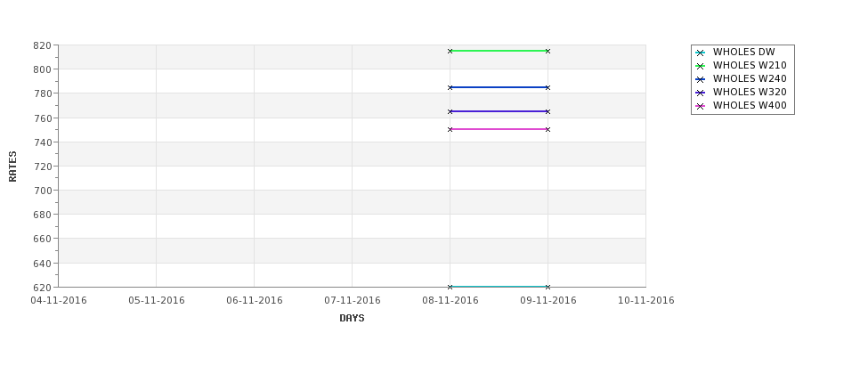Click the W240 data point on 08-11-2016
868x382 pixels.
coord(450,87)
